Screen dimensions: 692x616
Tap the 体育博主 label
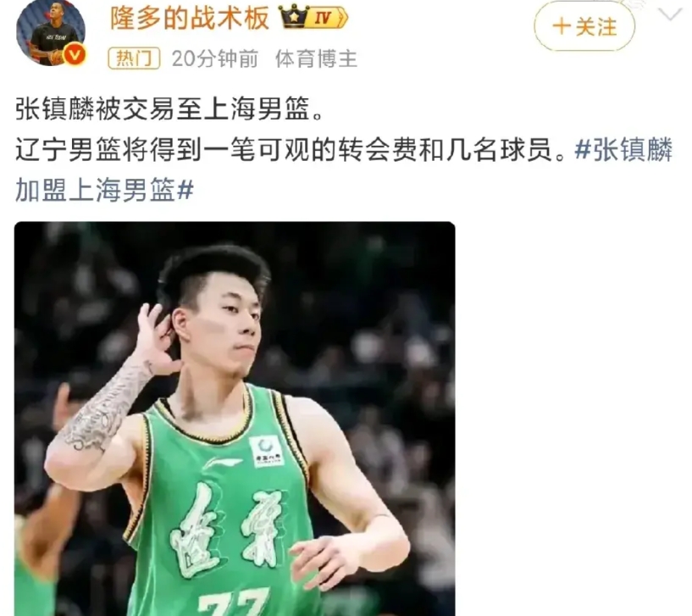317,58
